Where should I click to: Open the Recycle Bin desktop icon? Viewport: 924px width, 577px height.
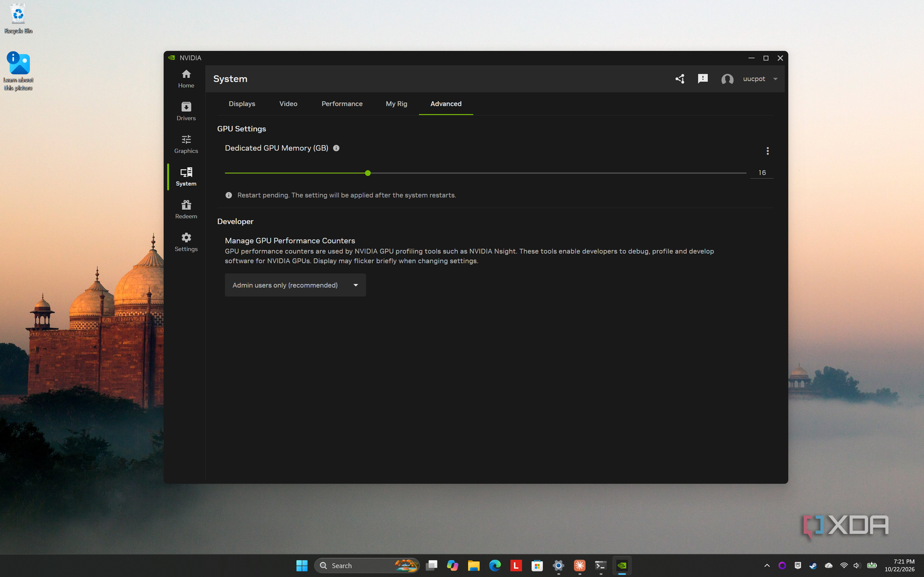[x=18, y=19]
